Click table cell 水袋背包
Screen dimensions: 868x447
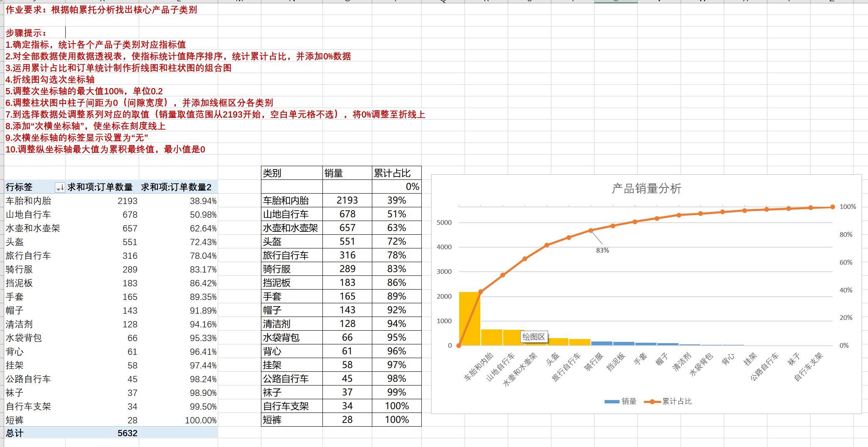(292, 337)
